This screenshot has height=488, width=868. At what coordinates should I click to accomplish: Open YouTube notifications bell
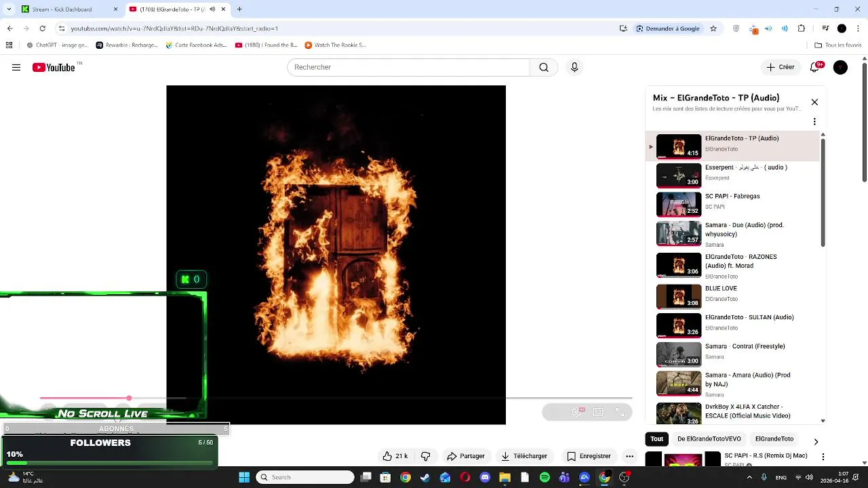tap(816, 67)
